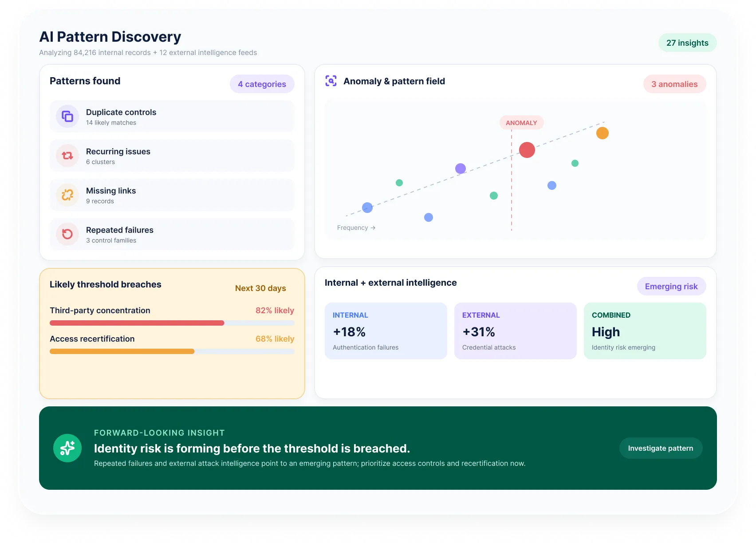Select the purple dot on the trend line
Image resolution: width=756 pixels, height=543 pixels.
[x=461, y=169]
